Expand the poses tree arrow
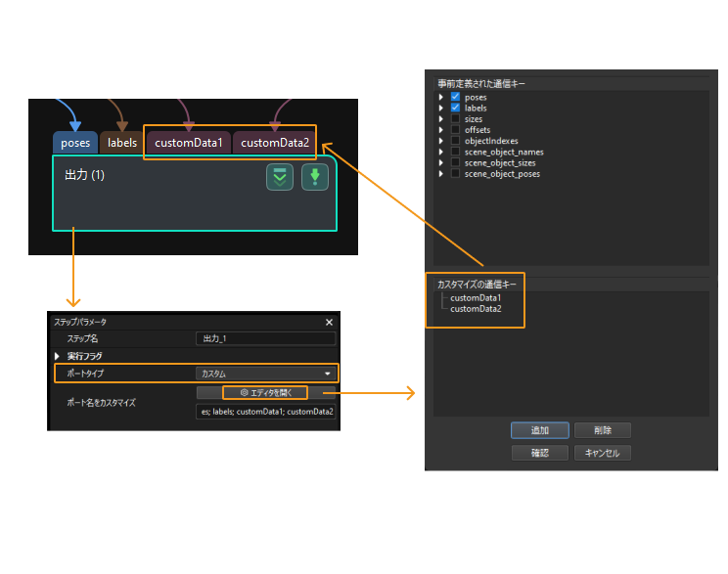Viewport: 728px width, 574px height. [441, 97]
